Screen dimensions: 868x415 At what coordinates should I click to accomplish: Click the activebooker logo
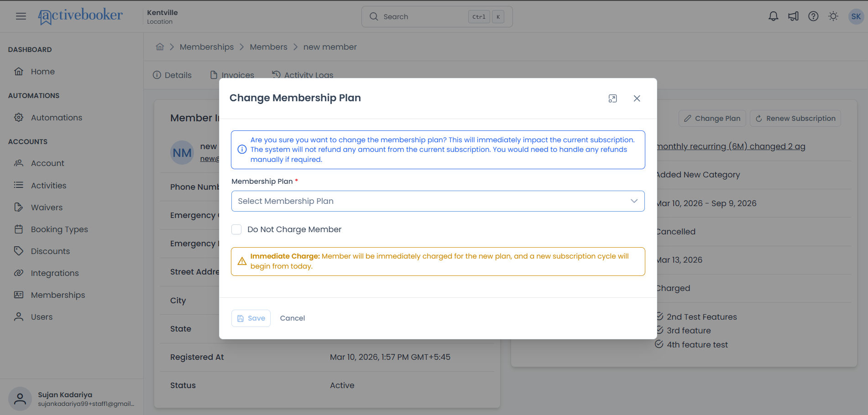[x=80, y=16]
